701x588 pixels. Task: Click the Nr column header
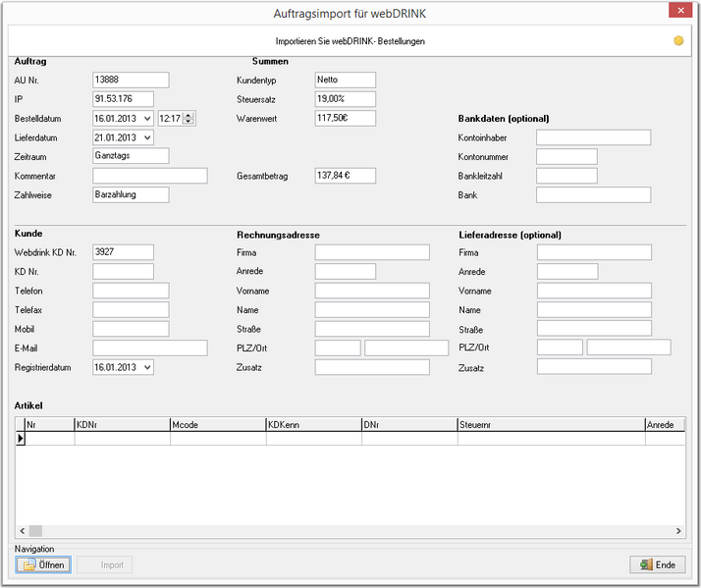49,425
